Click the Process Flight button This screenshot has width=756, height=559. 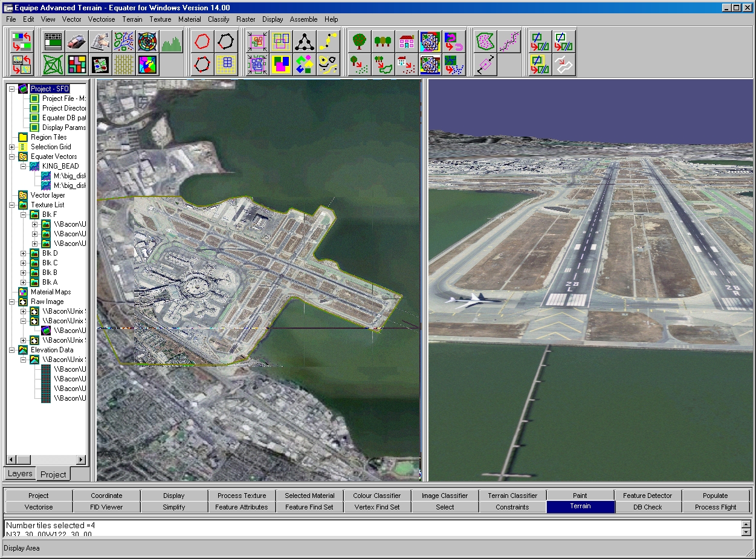[715, 507]
